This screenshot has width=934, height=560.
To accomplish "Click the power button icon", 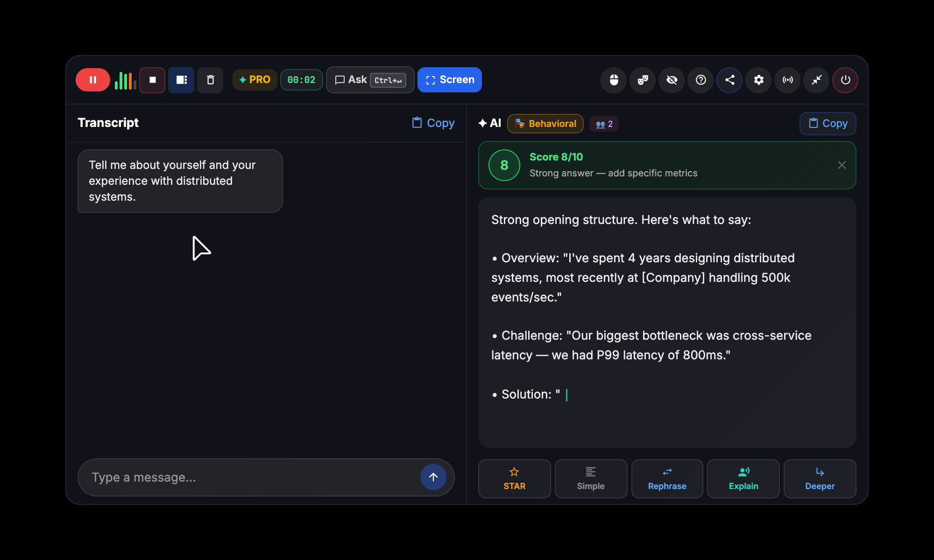I will click(x=845, y=80).
